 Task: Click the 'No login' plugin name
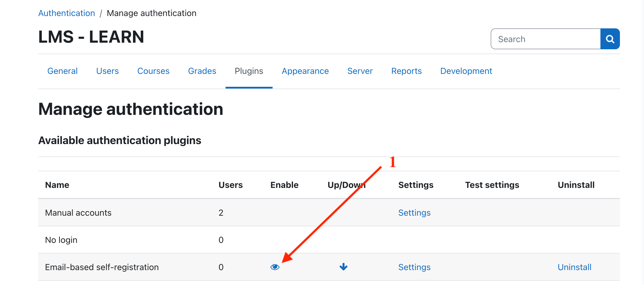click(61, 240)
